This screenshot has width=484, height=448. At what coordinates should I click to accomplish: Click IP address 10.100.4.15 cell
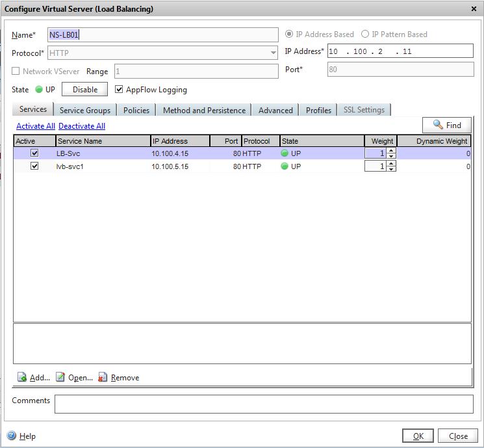[170, 153]
